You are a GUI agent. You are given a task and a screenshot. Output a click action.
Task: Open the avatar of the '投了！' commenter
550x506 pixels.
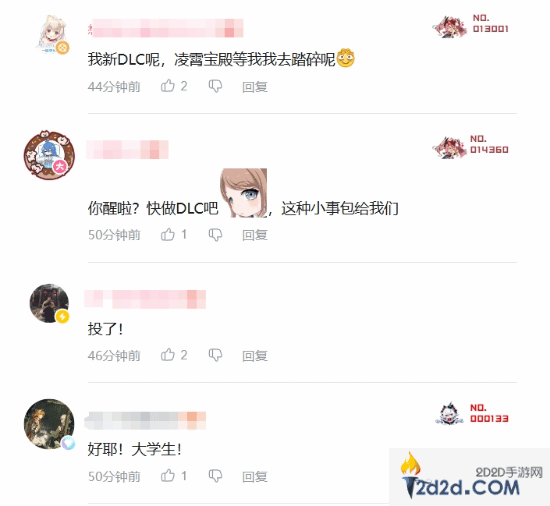tap(49, 303)
